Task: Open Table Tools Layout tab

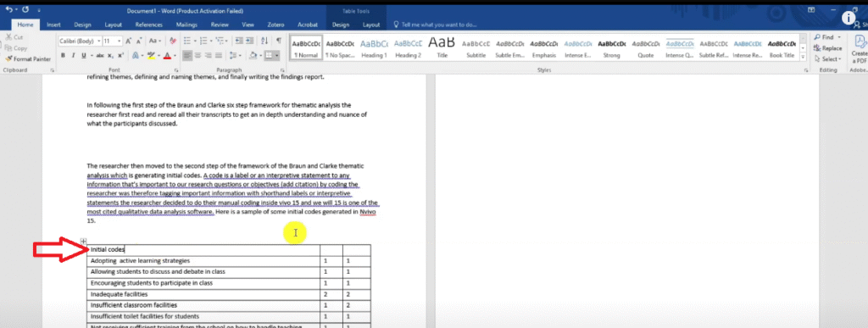Action: pos(371,25)
